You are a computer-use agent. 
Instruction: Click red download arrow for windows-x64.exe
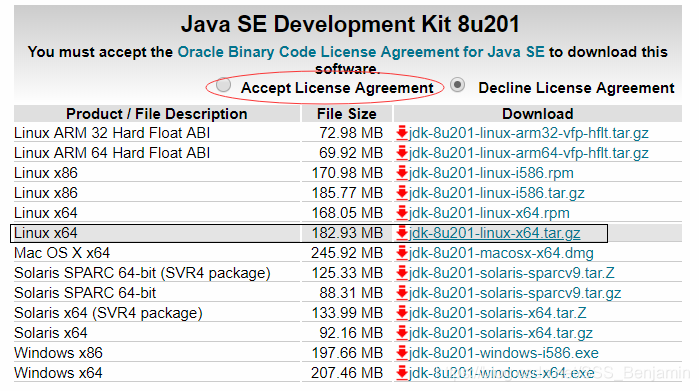click(402, 373)
